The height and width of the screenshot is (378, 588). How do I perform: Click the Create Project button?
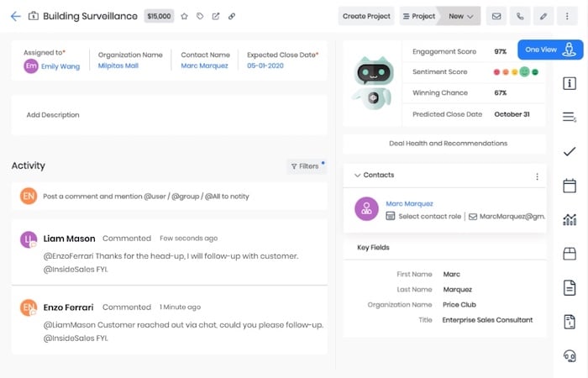click(366, 16)
